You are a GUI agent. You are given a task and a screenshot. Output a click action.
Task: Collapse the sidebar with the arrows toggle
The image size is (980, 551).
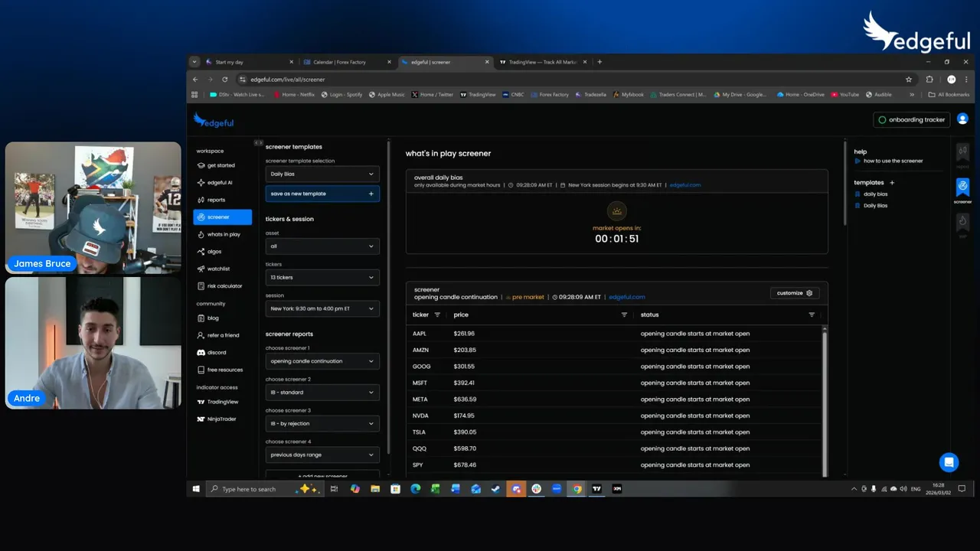pyautogui.click(x=258, y=143)
